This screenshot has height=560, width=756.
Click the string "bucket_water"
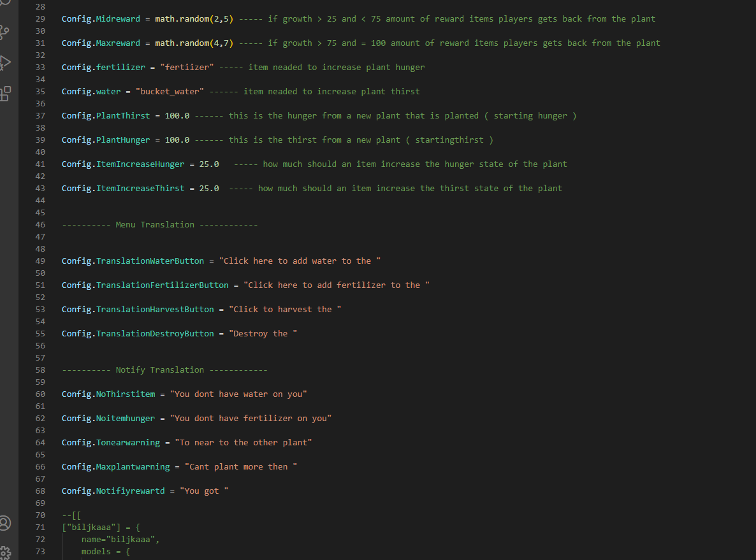170,92
